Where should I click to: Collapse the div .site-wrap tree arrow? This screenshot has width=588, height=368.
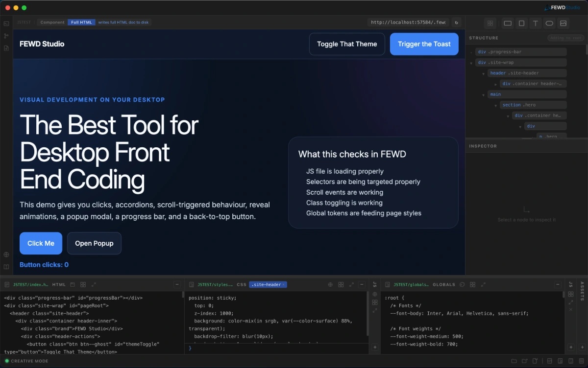click(x=471, y=63)
